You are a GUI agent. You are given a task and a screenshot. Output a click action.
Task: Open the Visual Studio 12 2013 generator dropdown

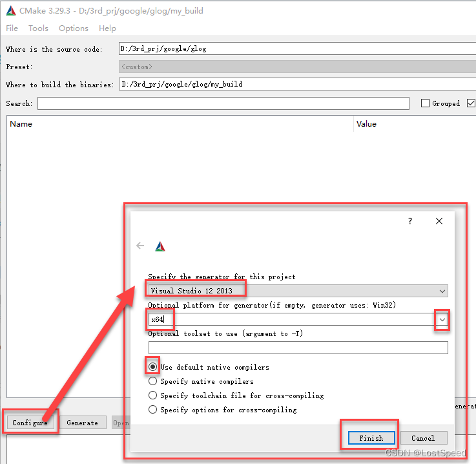click(x=298, y=291)
